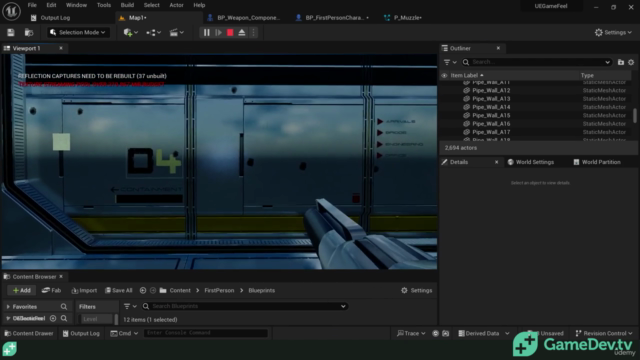Eject from the player controller
Image resolution: width=640 pixels, height=360 pixels.
click(242, 32)
